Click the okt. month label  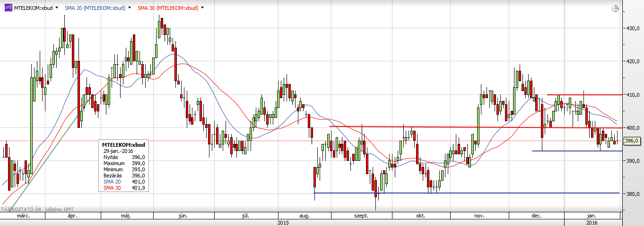[x=420, y=216]
